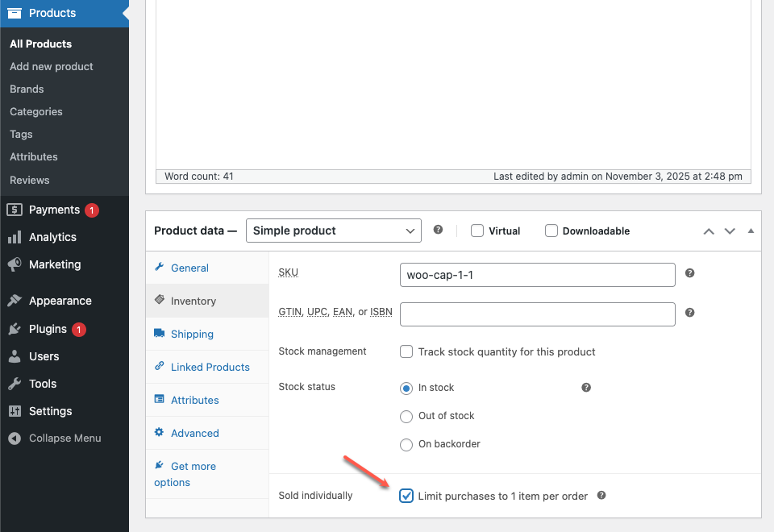The height and width of the screenshot is (532, 774).
Task: Click the Marketing megaphone icon
Action: tap(15, 264)
